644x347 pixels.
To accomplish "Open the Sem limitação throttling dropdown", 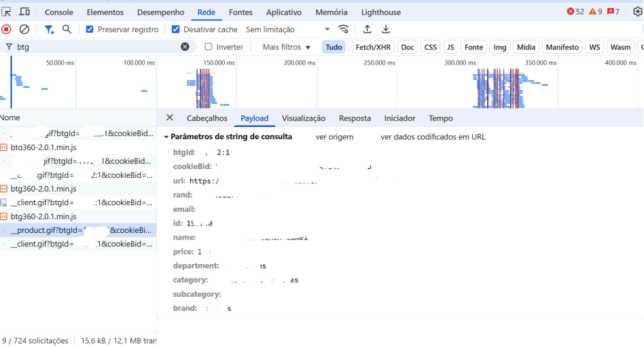I will pos(287,29).
